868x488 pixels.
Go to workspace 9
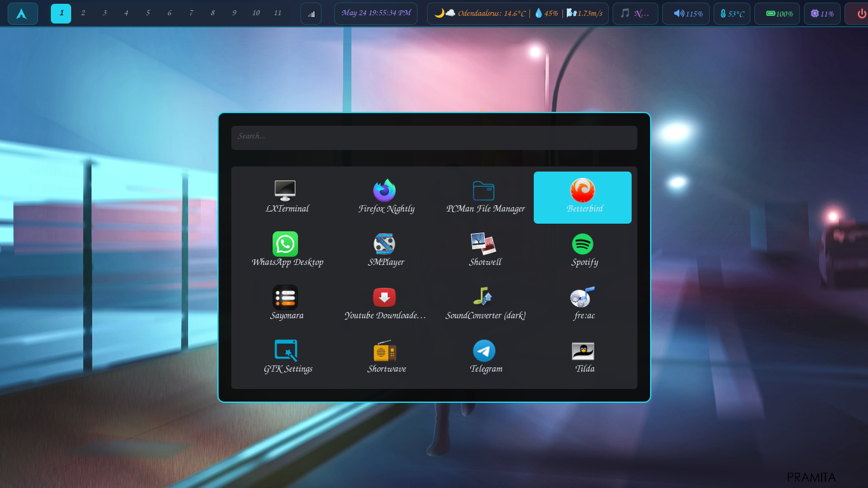tap(234, 13)
